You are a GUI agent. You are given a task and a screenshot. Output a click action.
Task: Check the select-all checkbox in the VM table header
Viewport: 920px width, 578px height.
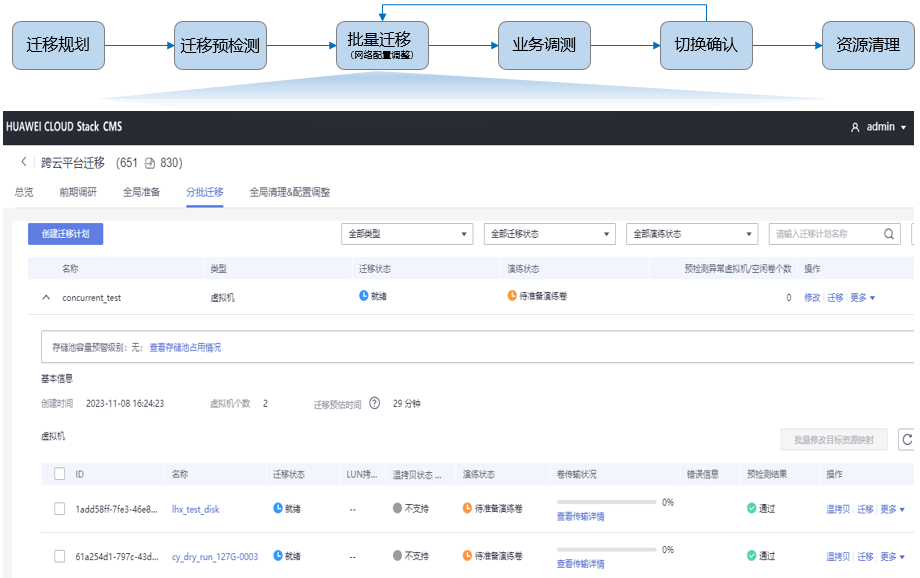pos(58,472)
